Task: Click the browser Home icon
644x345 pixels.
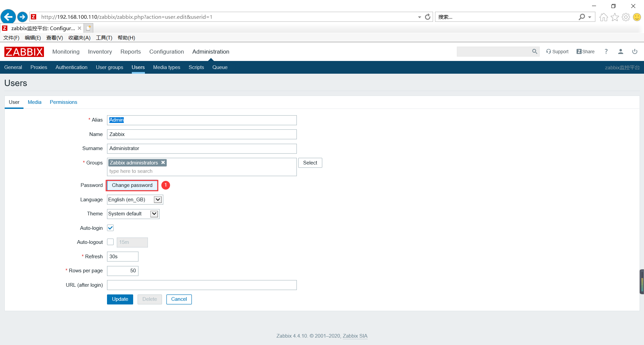Action: [x=603, y=17]
